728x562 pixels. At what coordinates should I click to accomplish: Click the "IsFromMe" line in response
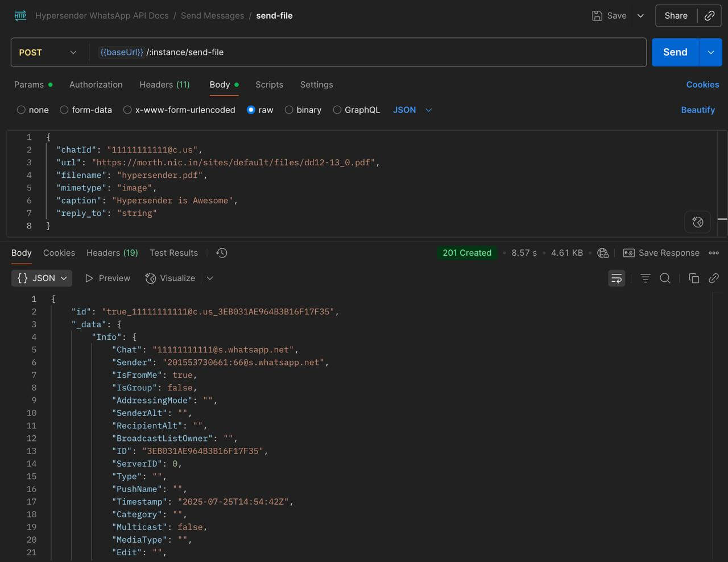[x=154, y=375]
